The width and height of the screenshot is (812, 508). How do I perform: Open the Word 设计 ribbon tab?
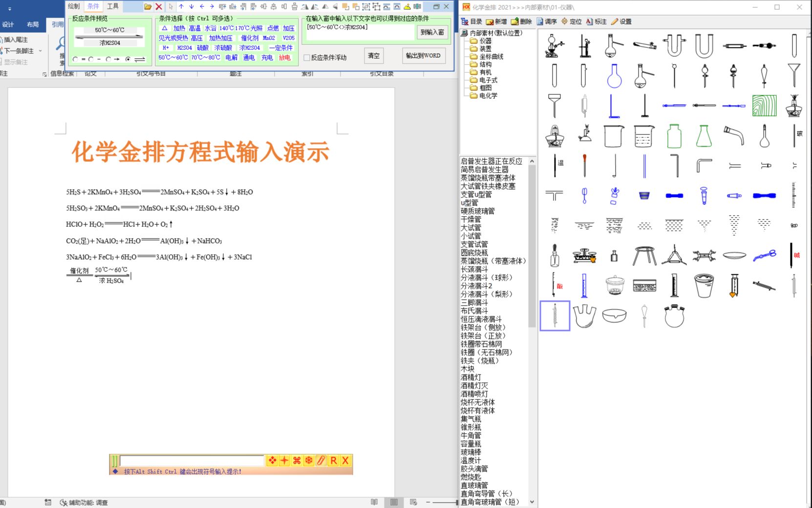8,24
